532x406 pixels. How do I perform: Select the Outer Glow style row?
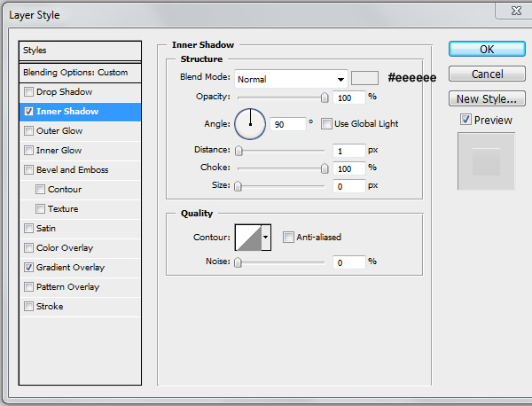(80, 130)
